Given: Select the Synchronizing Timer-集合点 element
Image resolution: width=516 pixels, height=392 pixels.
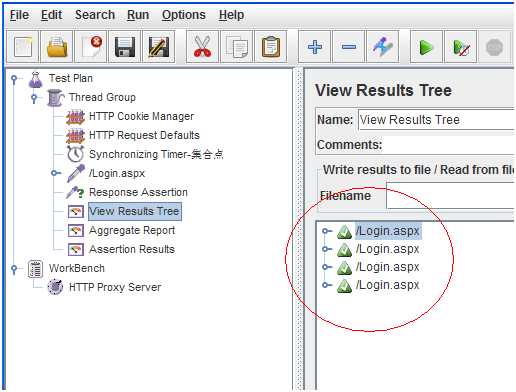Looking at the screenshot, I should [x=156, y=154].
